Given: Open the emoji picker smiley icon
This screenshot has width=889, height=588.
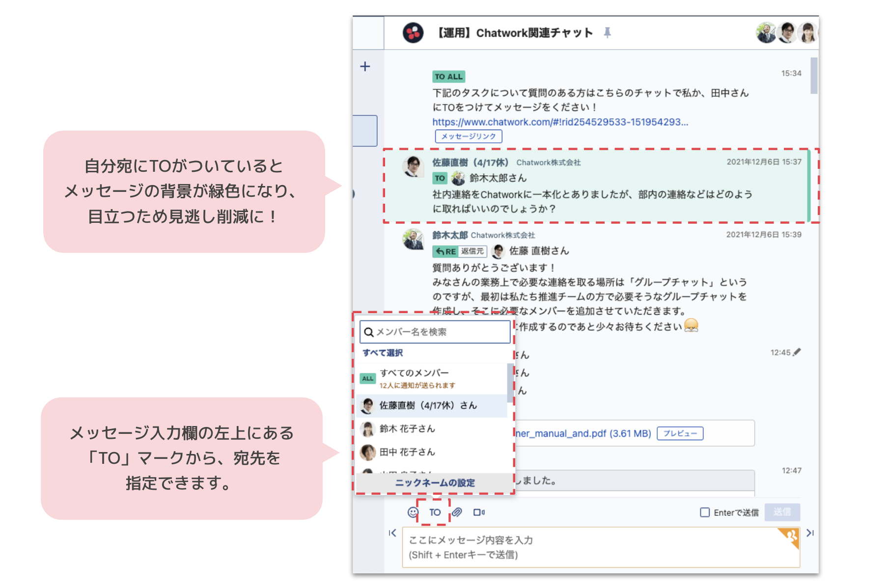Looking at the screenshot, I should click(413, 512).
